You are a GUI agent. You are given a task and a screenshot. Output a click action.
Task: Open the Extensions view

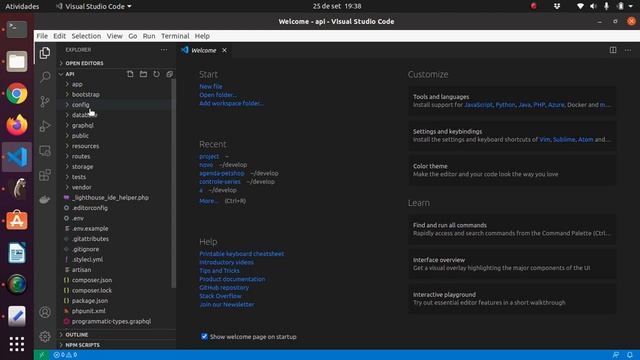(x=45, y=175)
